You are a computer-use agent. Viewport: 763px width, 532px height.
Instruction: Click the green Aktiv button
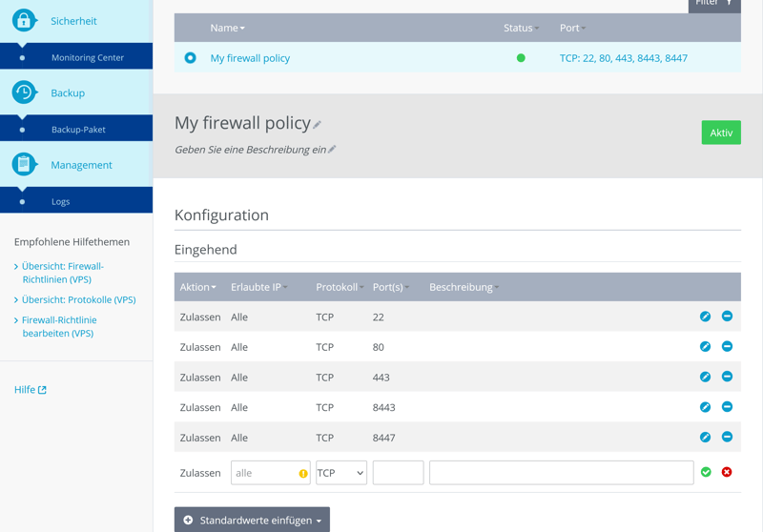click(721, 133)
